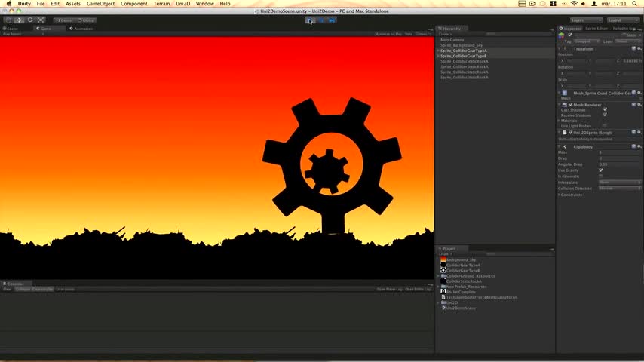Click the Play button
This screenshot has height=362, width=644.
click(x=310, y=20)
